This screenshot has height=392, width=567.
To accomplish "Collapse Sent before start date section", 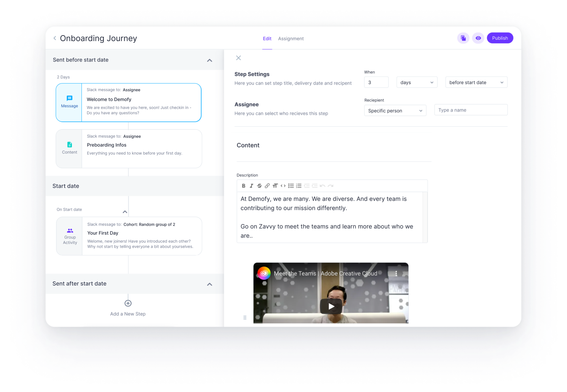I will [x=209, y=60].
